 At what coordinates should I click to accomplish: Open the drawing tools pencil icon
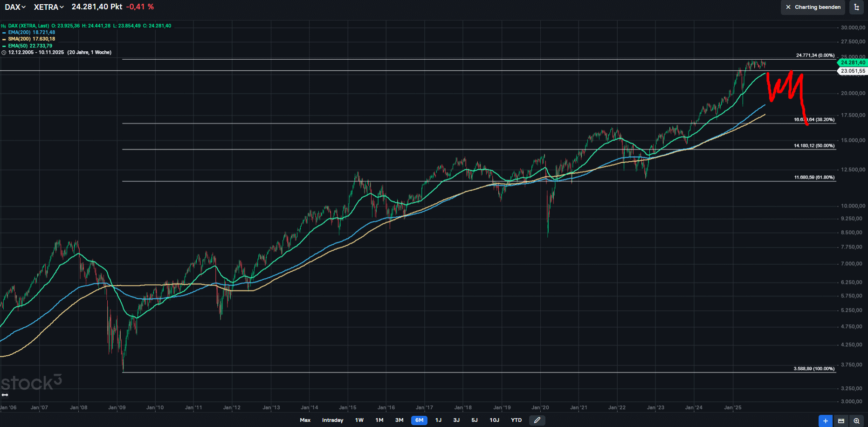click(537, 420)
